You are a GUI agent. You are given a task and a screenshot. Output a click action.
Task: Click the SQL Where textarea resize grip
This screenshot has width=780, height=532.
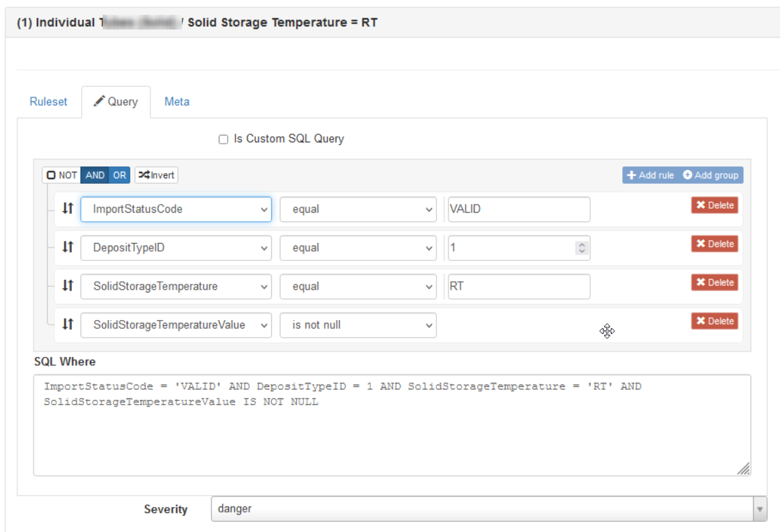click(x=744, y=469)
